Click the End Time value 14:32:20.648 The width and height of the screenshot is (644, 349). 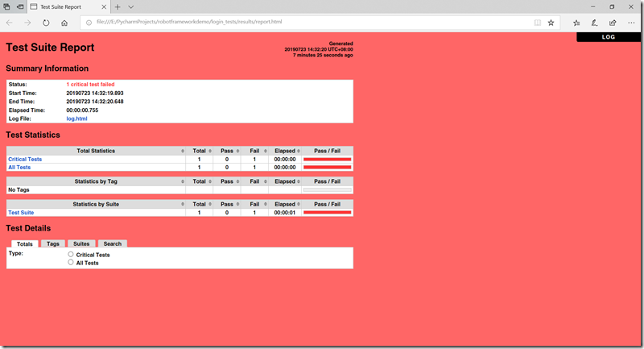coord(95,102)
